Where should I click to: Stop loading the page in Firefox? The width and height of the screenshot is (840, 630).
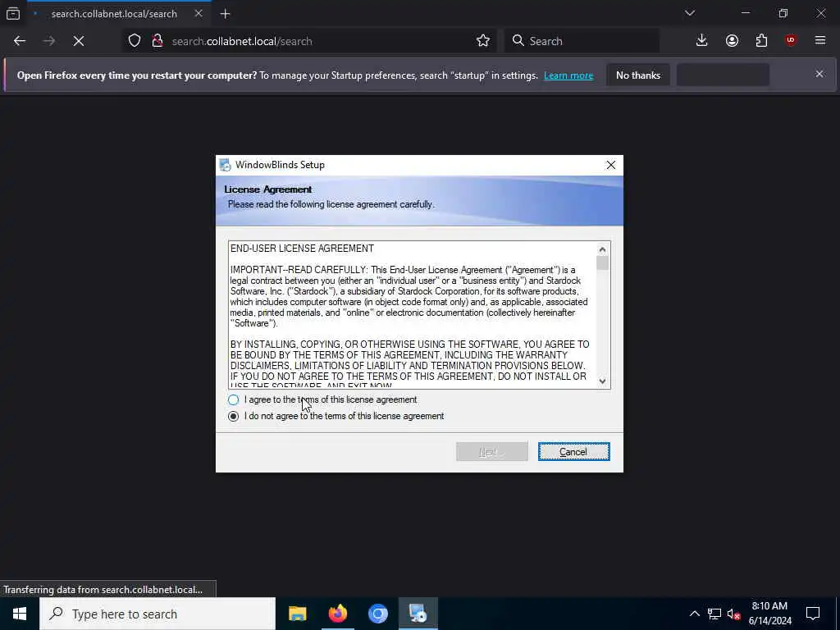(x=78, y=41)
